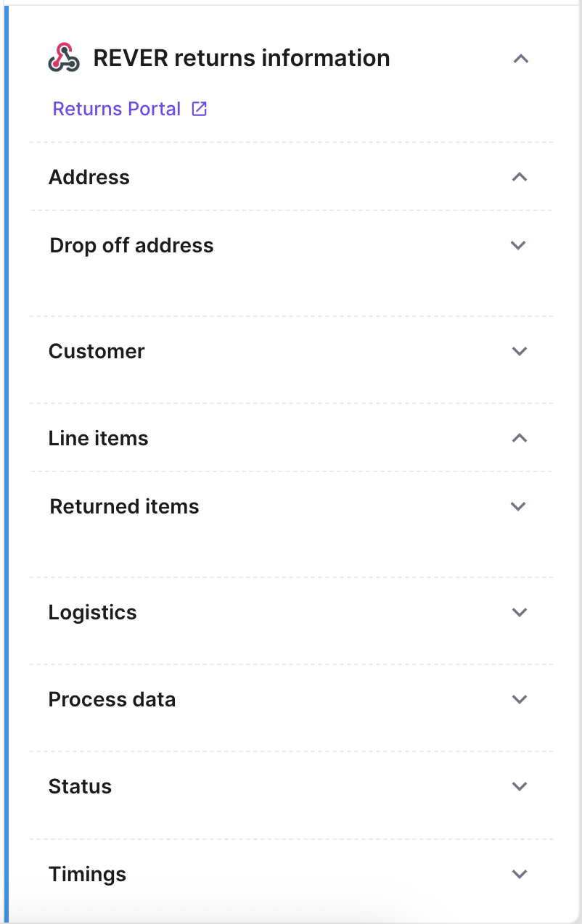The width and height of the screenshot is (582, 924).
Task: Click the REVER returns information title
Action: [241, 58]
